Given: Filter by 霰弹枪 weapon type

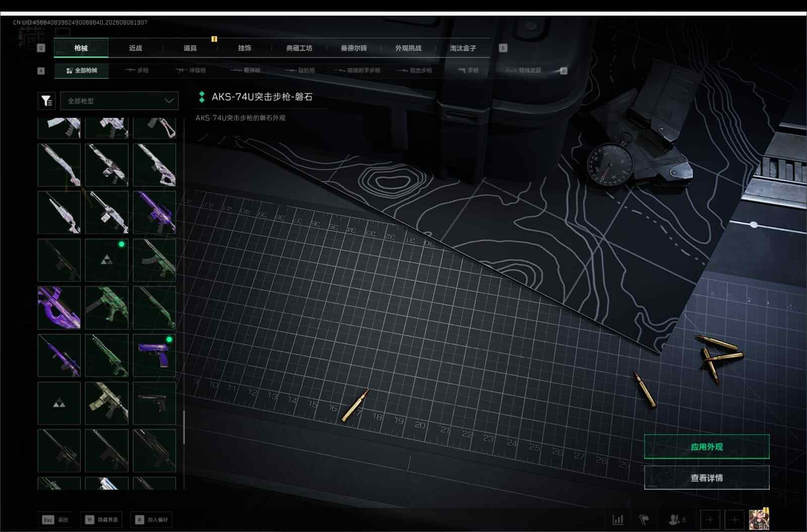Looking at the screenshot, I should point(245,71).
